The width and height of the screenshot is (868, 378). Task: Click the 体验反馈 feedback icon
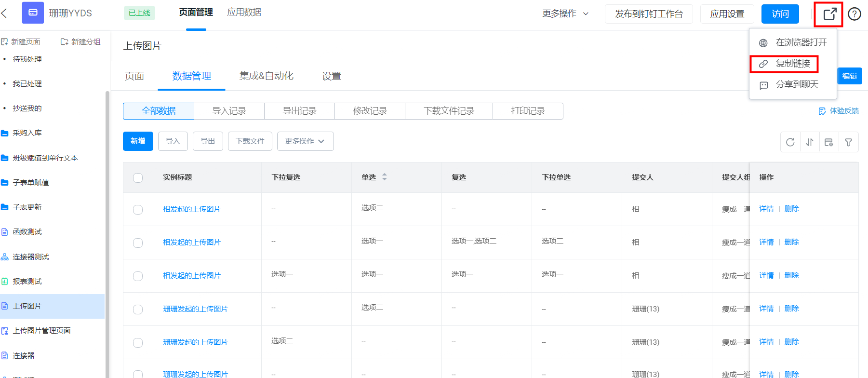pos(822,111)
